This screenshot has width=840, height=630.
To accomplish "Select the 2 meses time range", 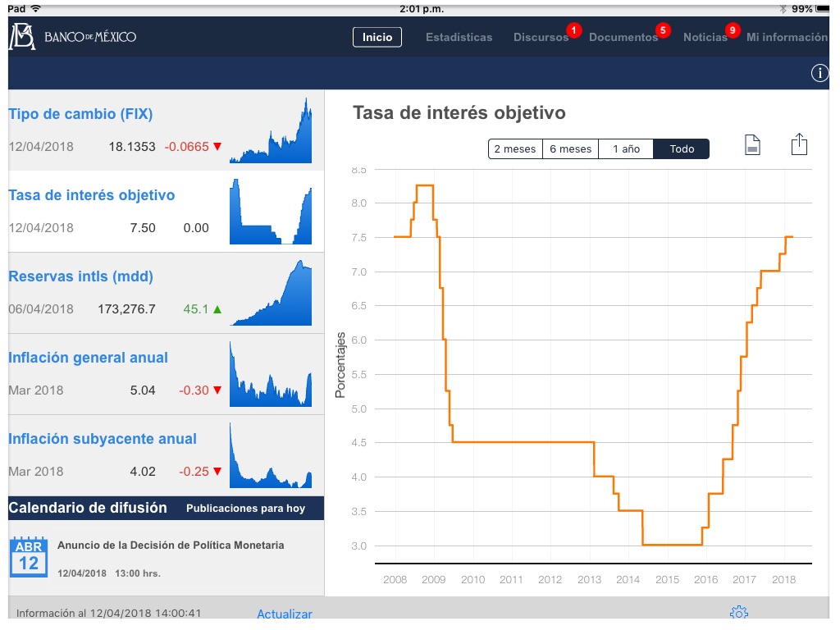I will pyautogui.click(x=515, y=149).
